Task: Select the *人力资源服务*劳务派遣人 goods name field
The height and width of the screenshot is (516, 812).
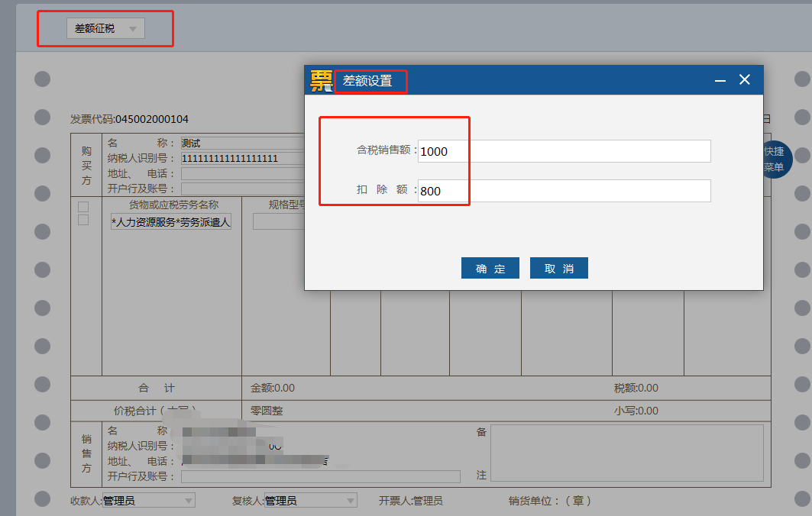Action: (x=170, y=221)
